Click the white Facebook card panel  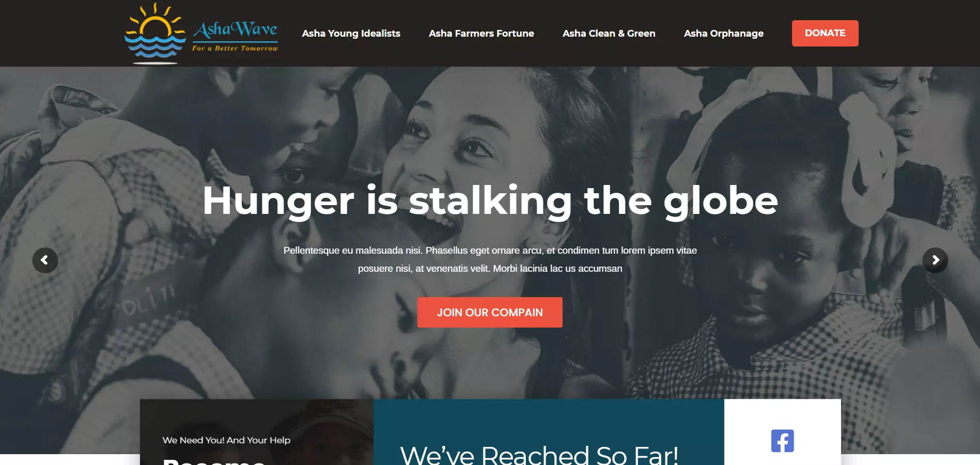click(782, 432)
